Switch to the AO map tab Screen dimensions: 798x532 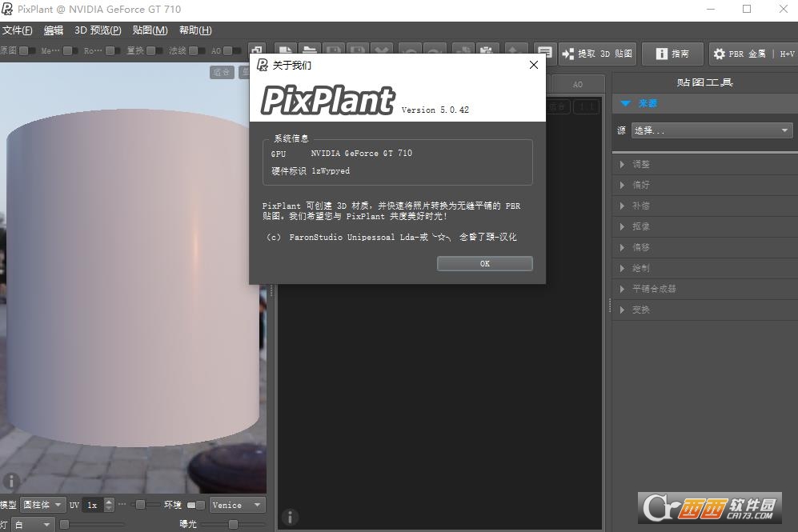point(578,85)
